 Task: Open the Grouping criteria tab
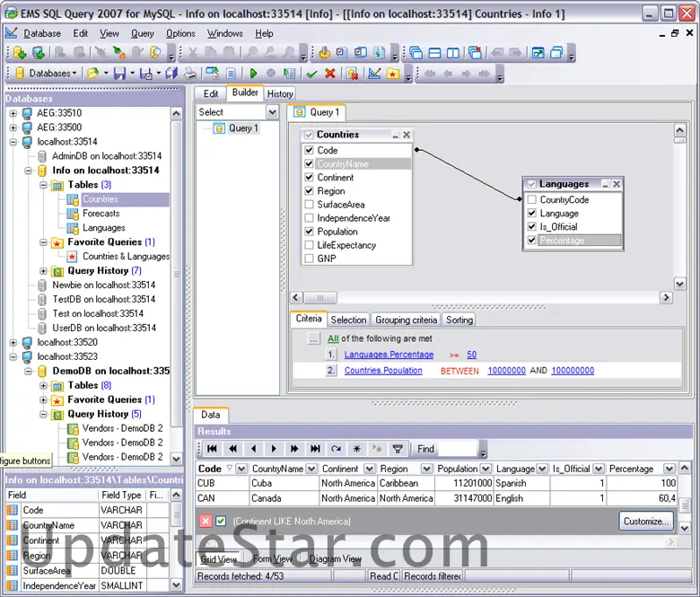click(406, 320)
